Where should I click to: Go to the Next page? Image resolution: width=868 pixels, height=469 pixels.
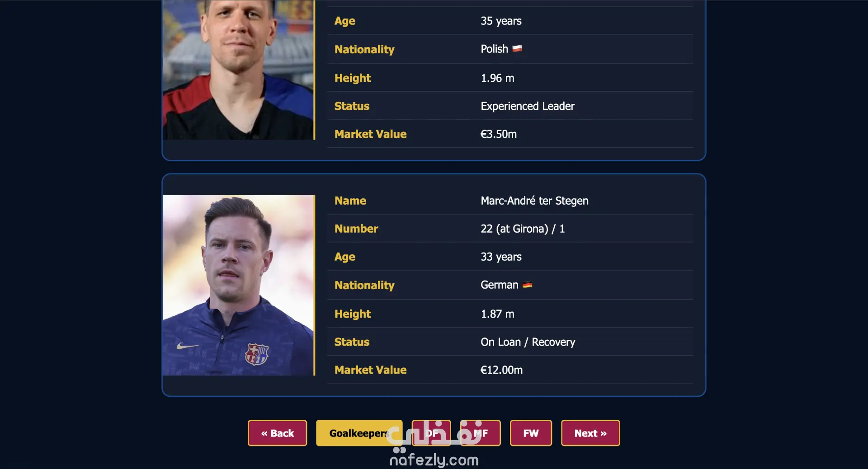pyautogui.click(x=590, y=433)
